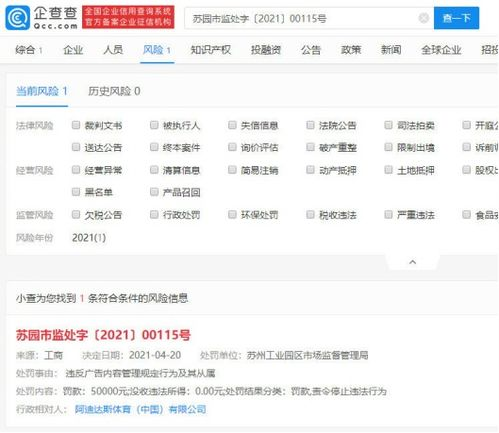This screenshot has width=499, height=433.
Task: Check the 送达公告 checkbox
Action: tap(76, 147)
